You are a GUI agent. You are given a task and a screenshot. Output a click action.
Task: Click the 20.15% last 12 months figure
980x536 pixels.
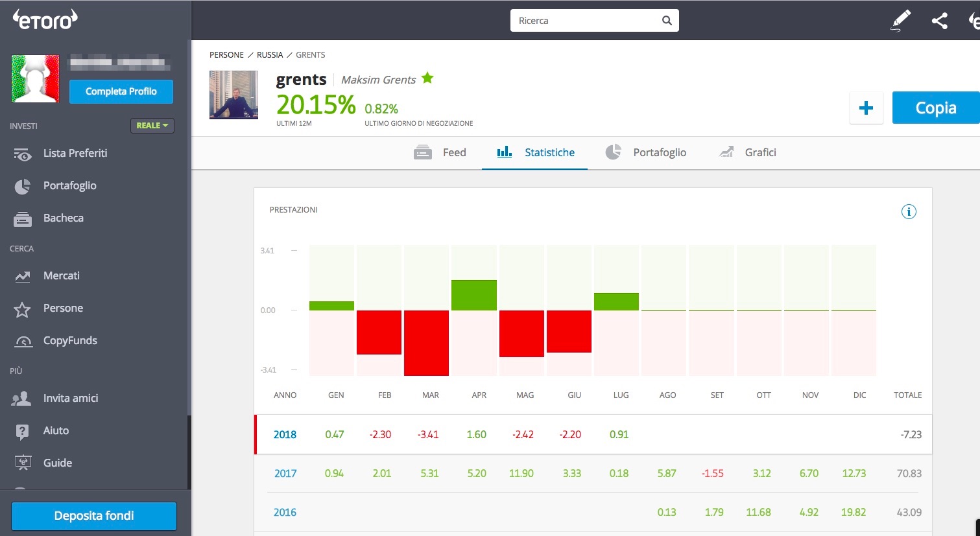316,105
